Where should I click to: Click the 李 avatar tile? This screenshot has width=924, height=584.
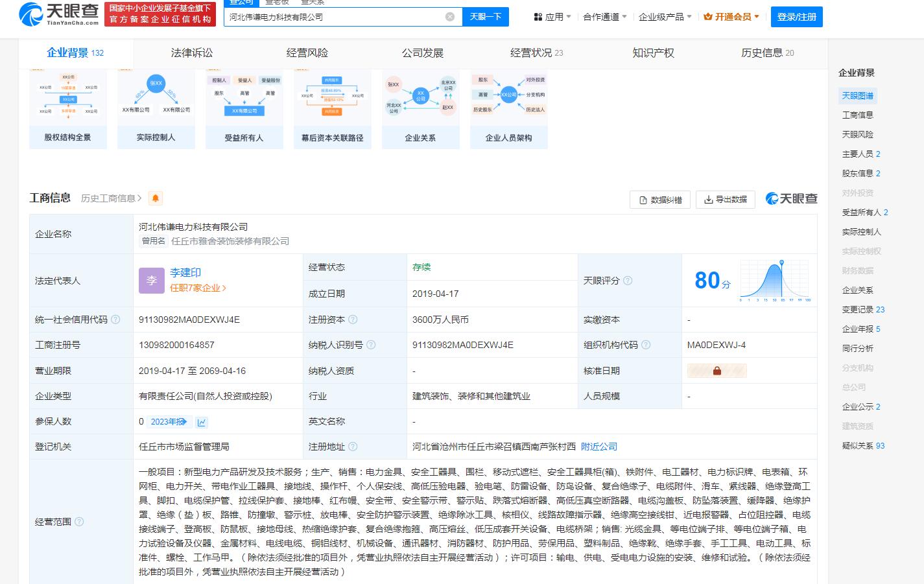pos(152,281)
